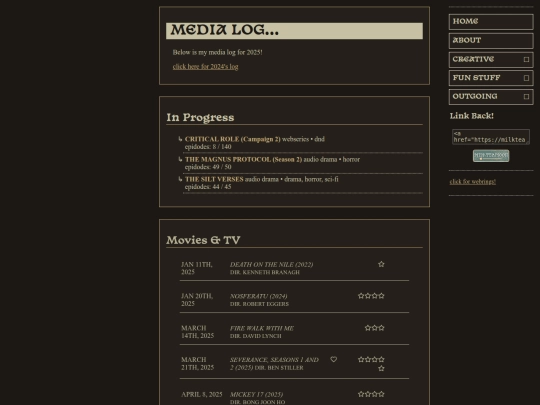Click the milktea site badge button image
This screenshot has height=405, width=540.
tap(491, 156)
